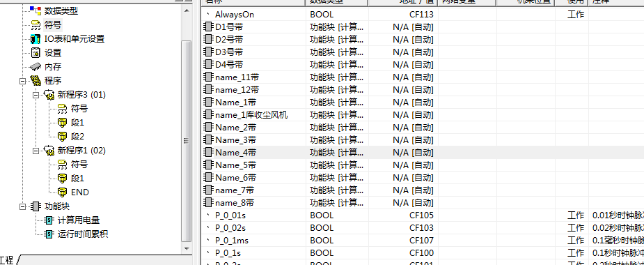This screenshot has height=265, width=644.
Task: Switch to the 工程 tab
Action: 8,260
